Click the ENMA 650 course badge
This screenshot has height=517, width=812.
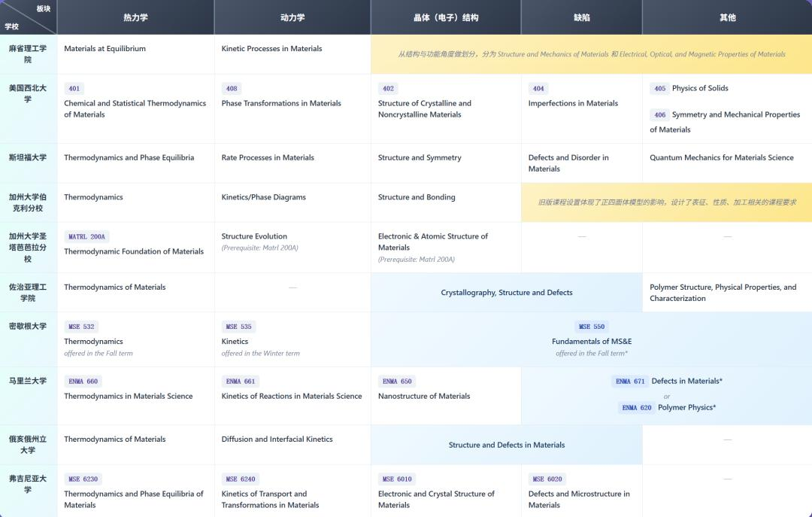(396, 382)
